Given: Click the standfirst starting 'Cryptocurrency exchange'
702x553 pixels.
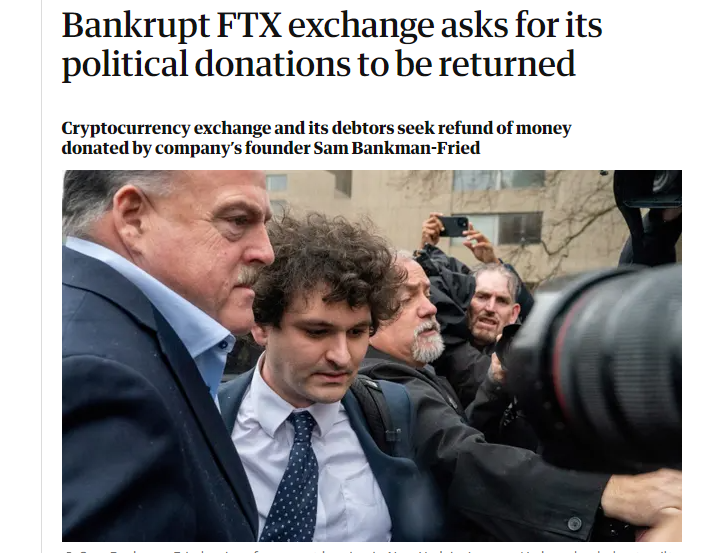Looking at the screenshot, I should [x=316, y=138].
